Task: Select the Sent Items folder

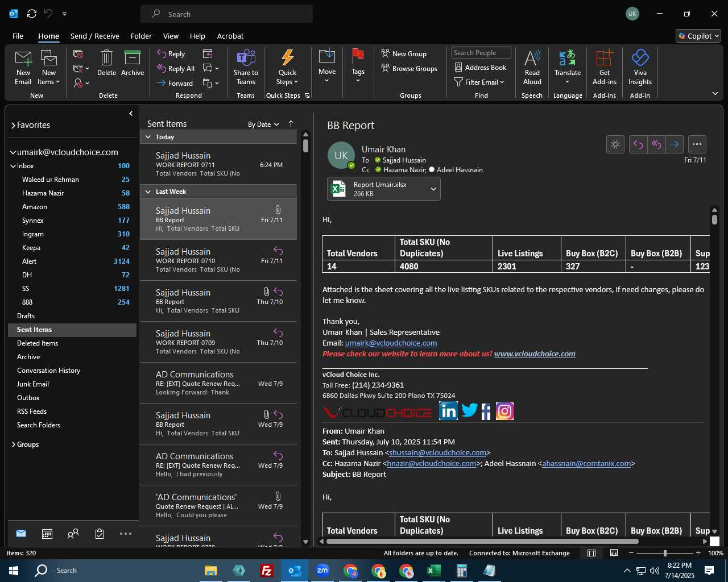Action: point(72,330)
